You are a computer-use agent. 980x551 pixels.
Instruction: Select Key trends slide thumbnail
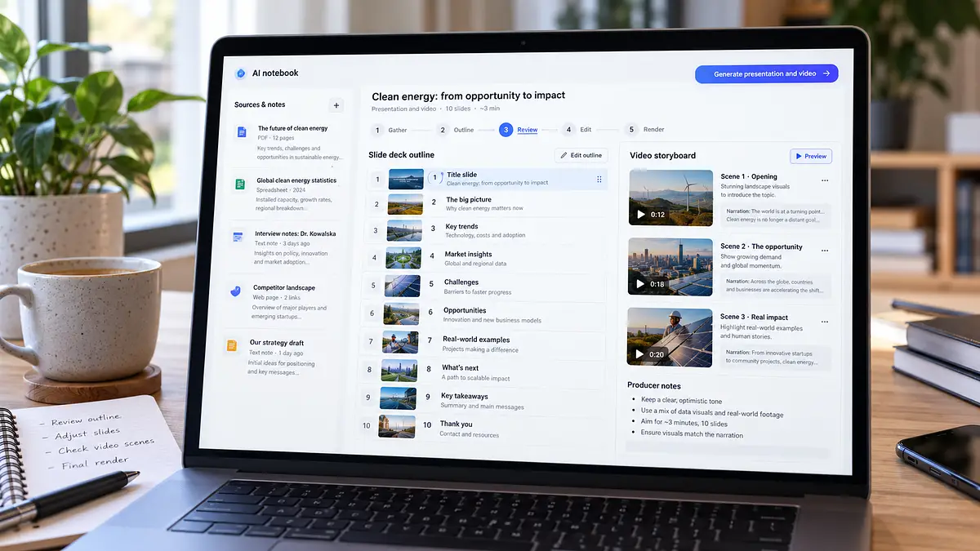coord(404,230)
